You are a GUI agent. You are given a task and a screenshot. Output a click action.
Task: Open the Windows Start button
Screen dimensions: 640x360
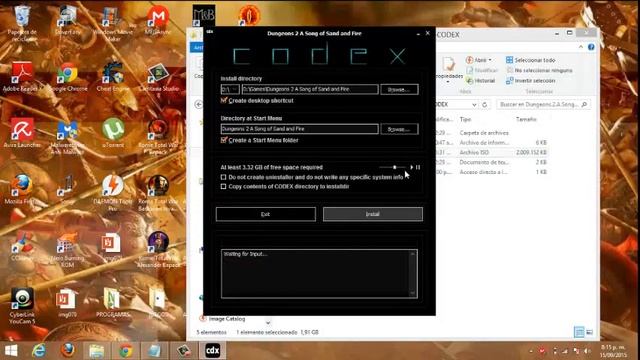coord(11,351)
